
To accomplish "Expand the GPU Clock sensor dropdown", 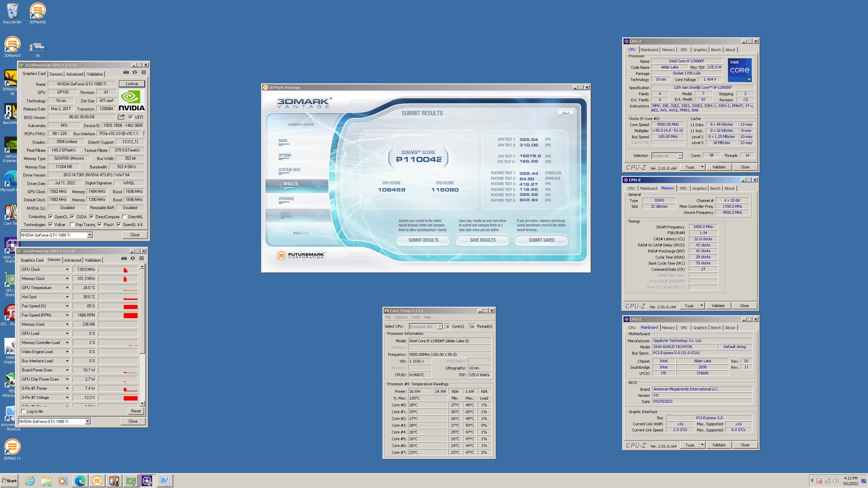I will pyautogui.click(x=67, y=269).
